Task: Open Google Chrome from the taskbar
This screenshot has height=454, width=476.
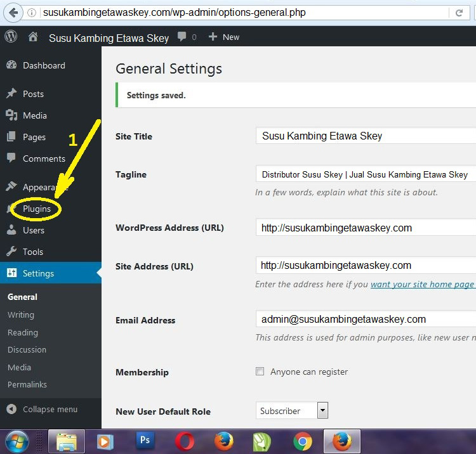Action: tap(302, 441)
